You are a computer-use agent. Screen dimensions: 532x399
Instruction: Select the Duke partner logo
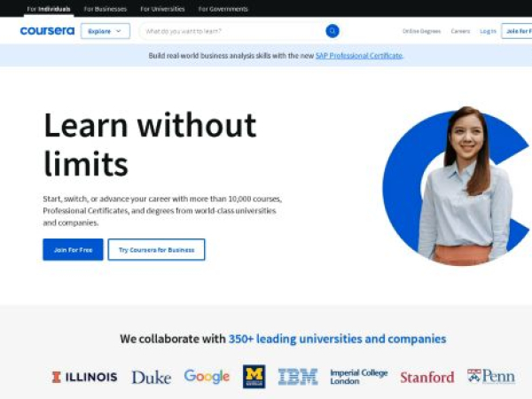pyautogui.click(x=151, y=377)
